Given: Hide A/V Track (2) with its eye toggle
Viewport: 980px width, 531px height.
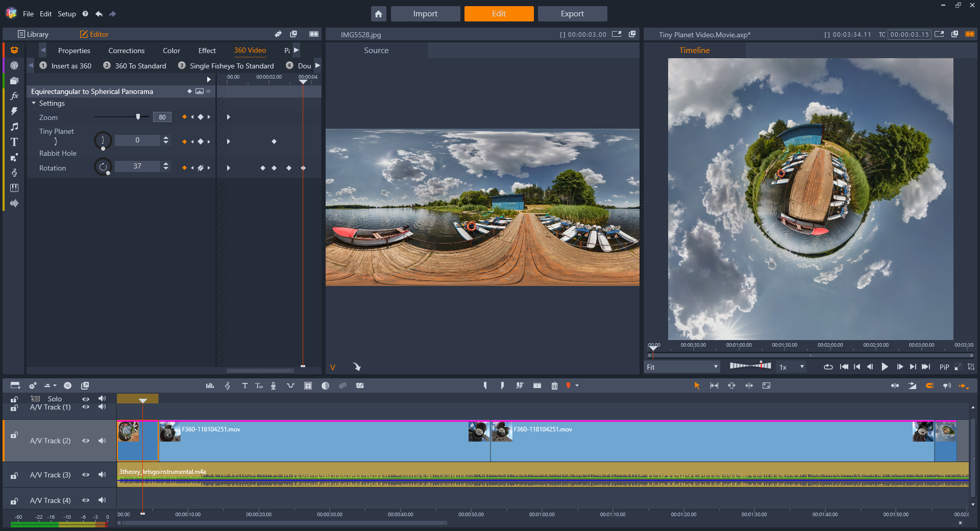Looking at the screenshot, I should 86,441.
